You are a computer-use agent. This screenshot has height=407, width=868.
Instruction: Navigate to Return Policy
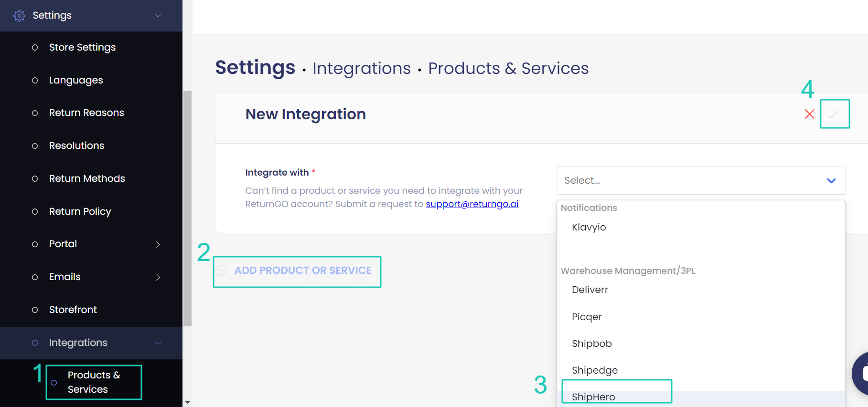click(80, 211)
